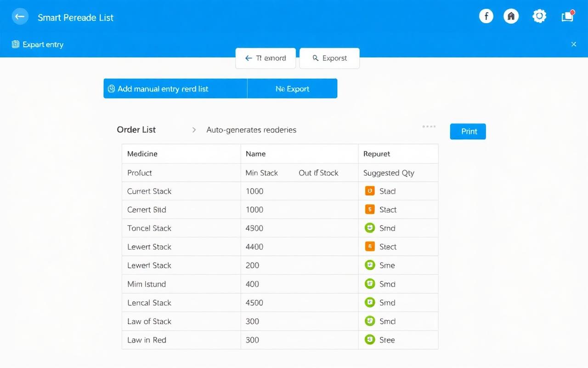Open the notifications icon with red badge
The width and height of the screenshot is (588, 368).
(x=568, y=17)
